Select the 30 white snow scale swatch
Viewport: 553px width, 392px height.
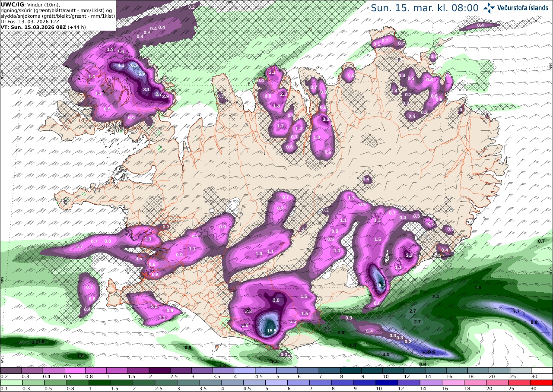542,370
